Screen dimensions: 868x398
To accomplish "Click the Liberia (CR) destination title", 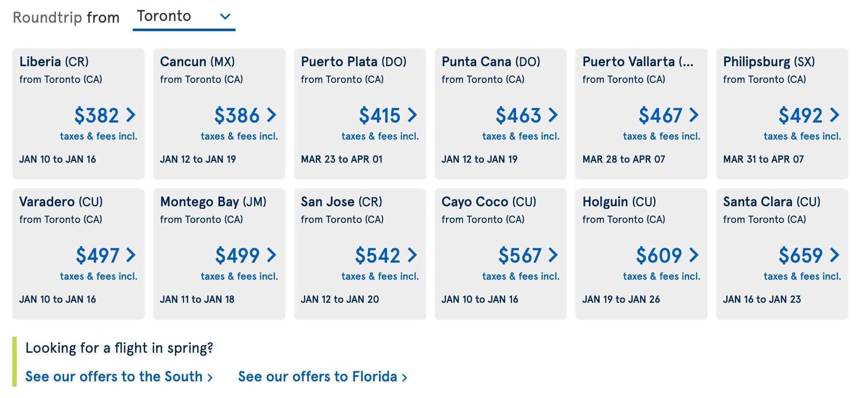I will coord(54,61).
